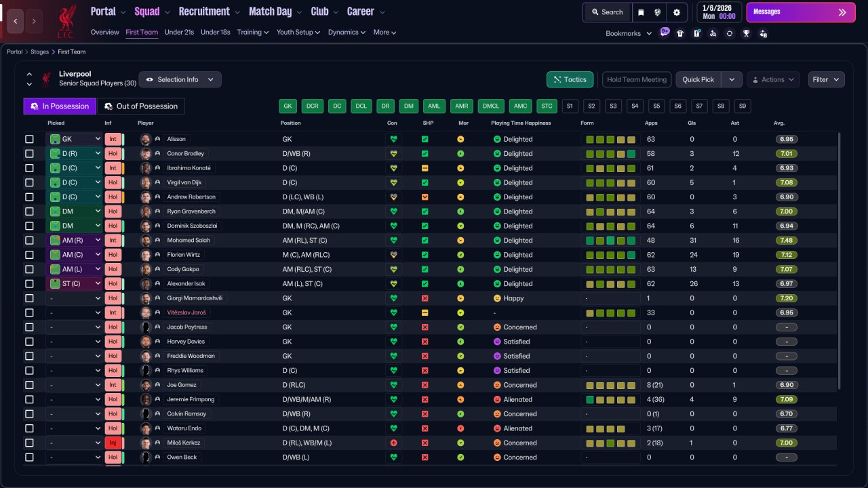
Task: Click the shirt shortcut icon
Action: coord(680,33)
